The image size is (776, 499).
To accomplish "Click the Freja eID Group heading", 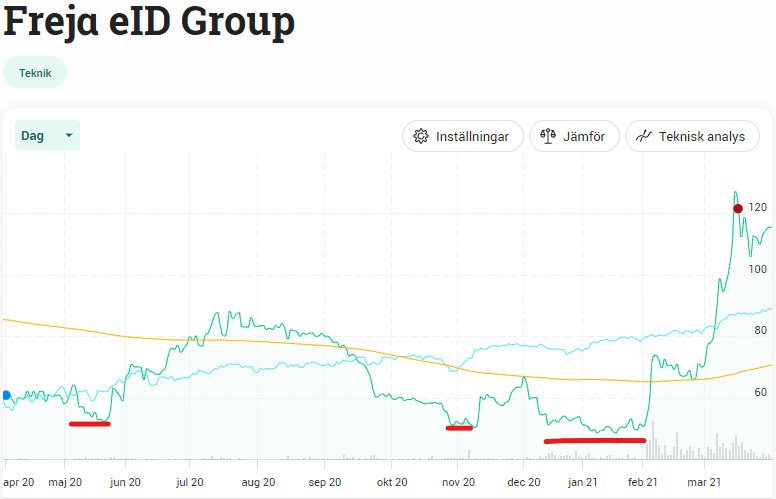I will tap(149, 22).
